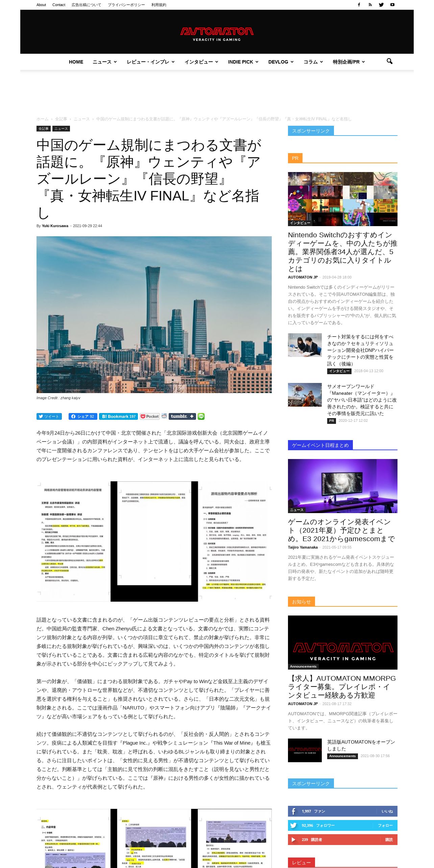Bookmark article on Hatena (B! Bookmark 197)

119,416
